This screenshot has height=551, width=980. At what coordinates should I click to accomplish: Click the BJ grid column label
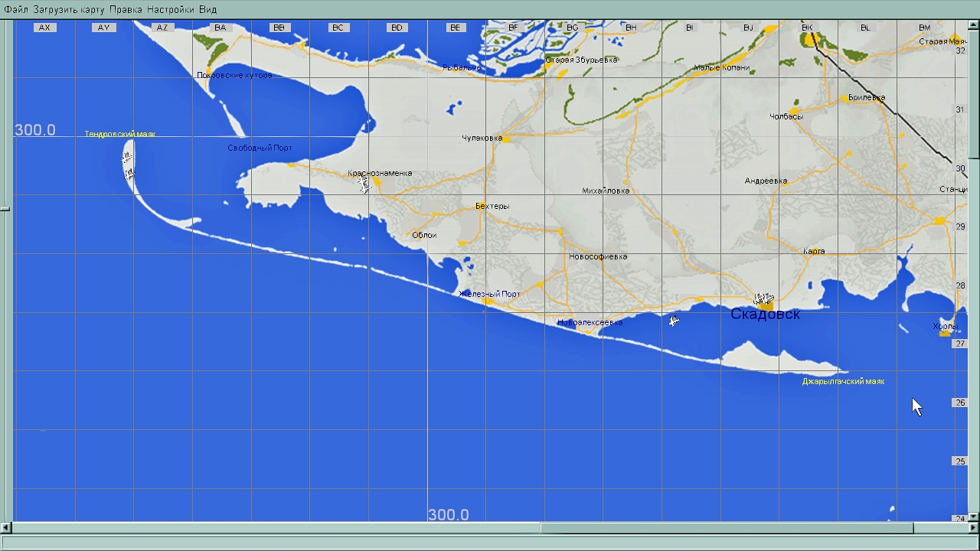[748, 28]
